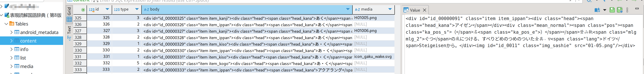Close the Value tab
Image resolution: width=644 pixels, height=74 pixels.
coord(425,10)
